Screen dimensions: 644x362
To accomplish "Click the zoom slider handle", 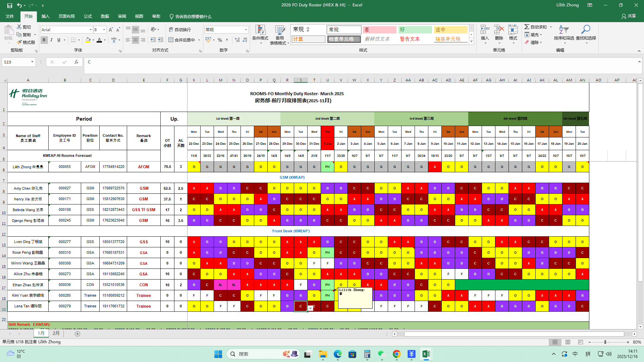I will [605, 342].
